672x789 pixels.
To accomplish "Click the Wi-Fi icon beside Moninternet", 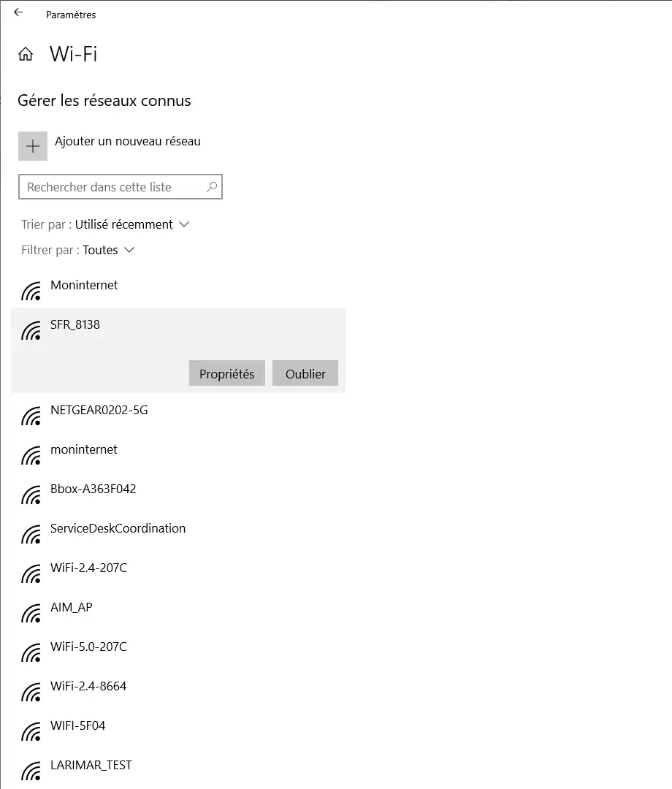I will 31,291.
